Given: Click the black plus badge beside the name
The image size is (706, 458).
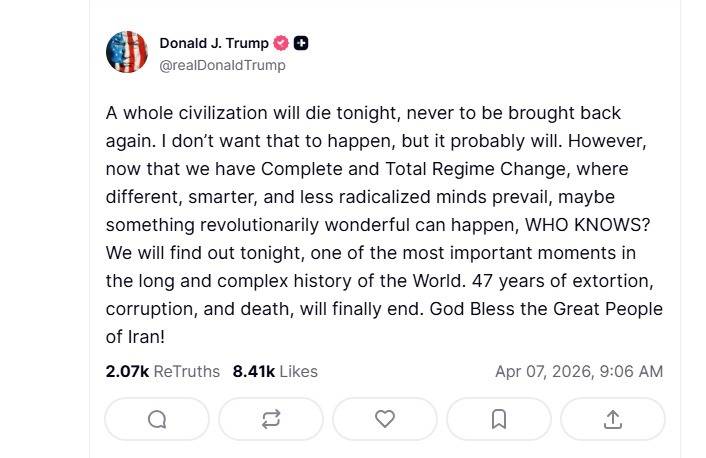Looking at the screenshot, I should [x=301, y=43].
